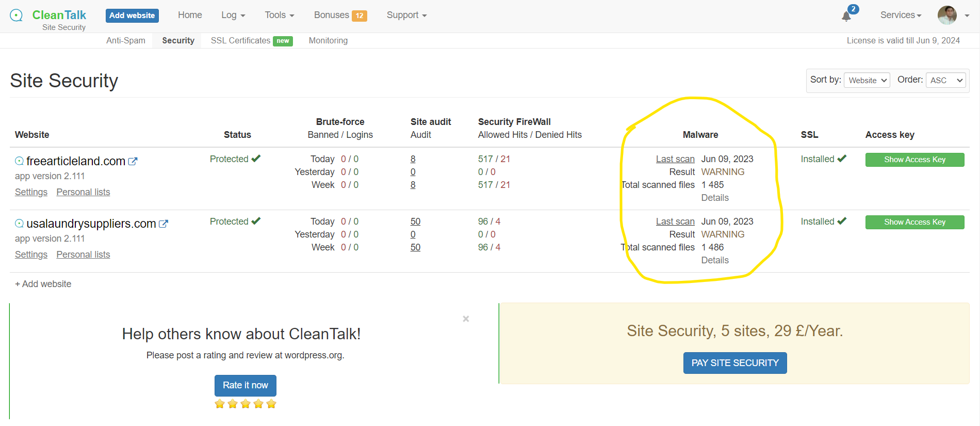Click the total scanned files value 1 486
This screenshot has width=980, height=426.
pos(713,247)
